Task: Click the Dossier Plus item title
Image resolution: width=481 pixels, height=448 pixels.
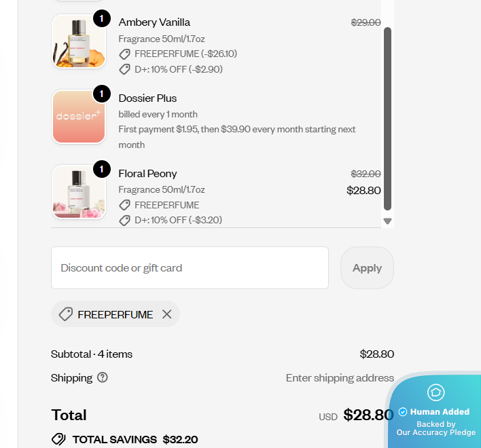Action: (147, 98)
